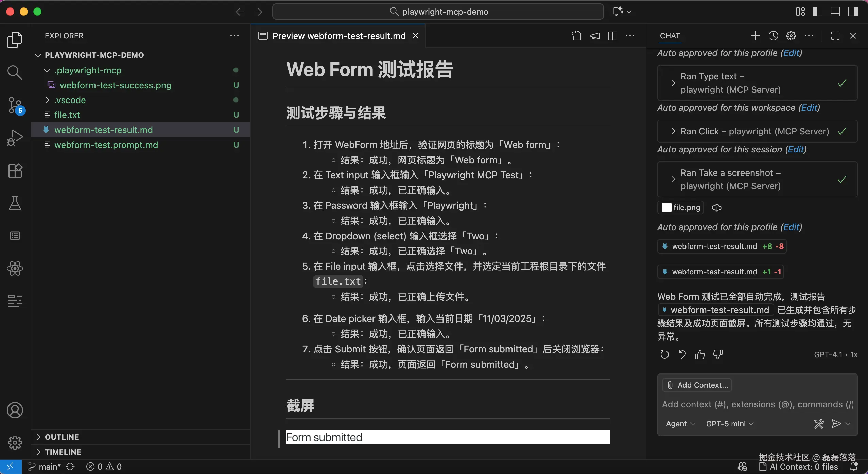Open the Source Control view
The width and height of the screenshot is (868, 474).
[15, 105]
